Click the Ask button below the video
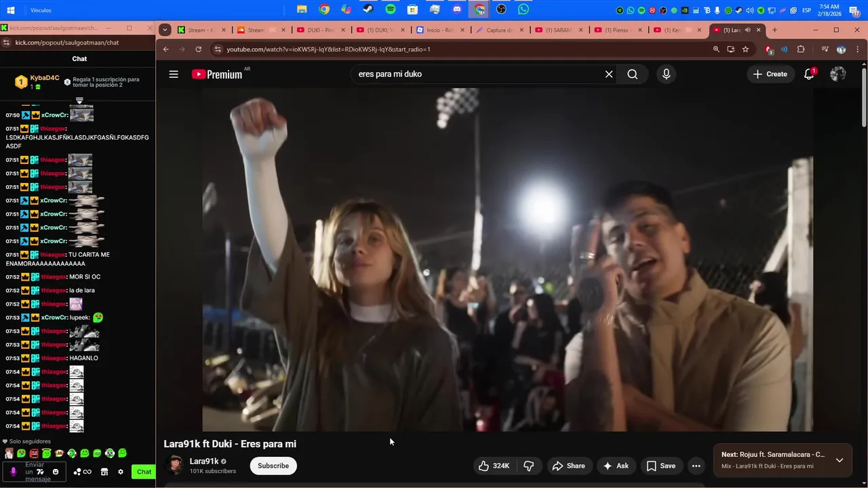 [616, 466]
